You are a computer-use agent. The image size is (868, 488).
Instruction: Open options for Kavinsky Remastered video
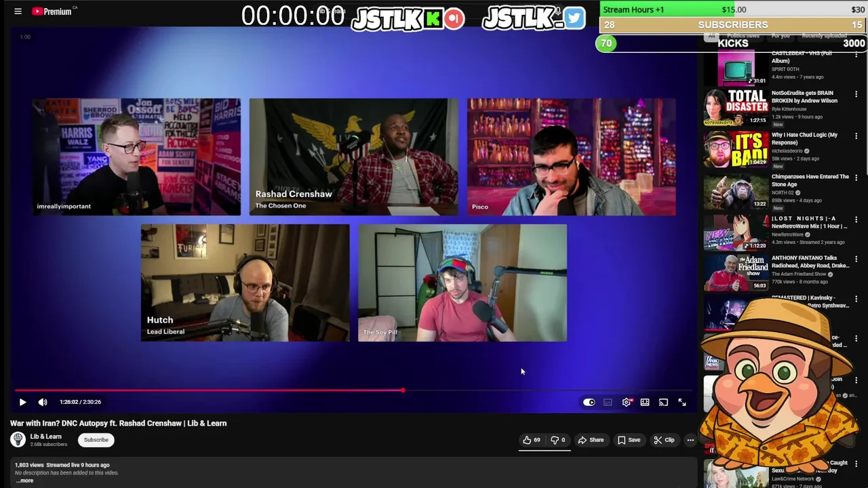(856, 299)
